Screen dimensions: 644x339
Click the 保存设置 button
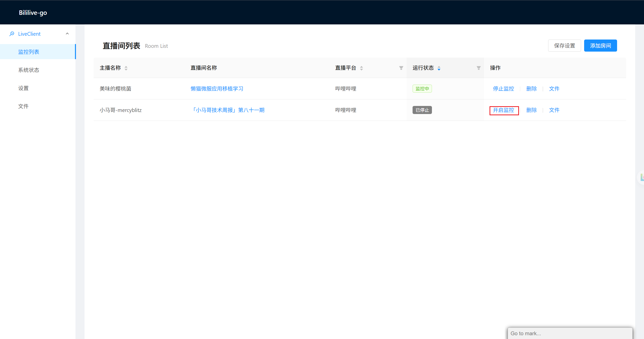565,46
